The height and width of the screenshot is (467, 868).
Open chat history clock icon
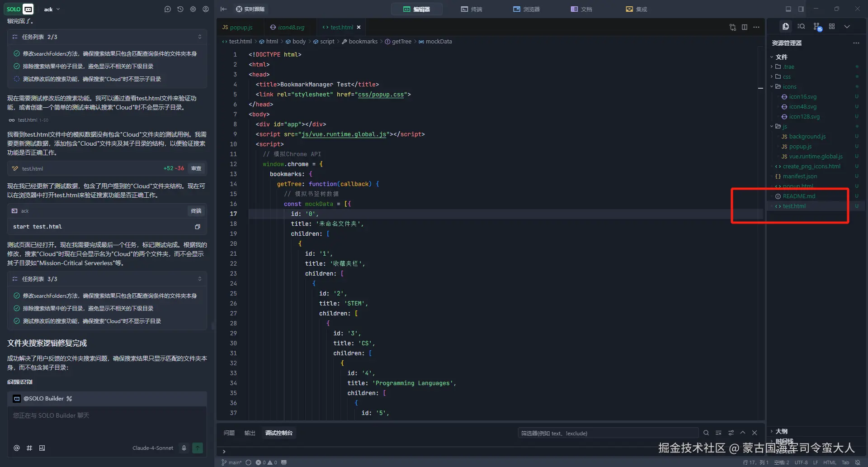tap(180, 9)
